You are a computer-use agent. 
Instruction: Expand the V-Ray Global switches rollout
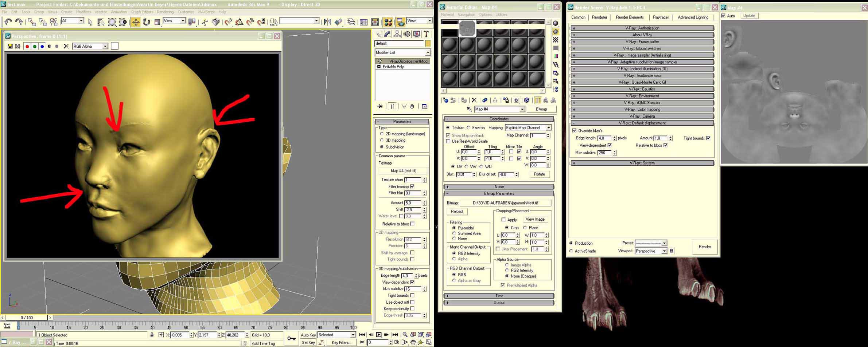642,48
